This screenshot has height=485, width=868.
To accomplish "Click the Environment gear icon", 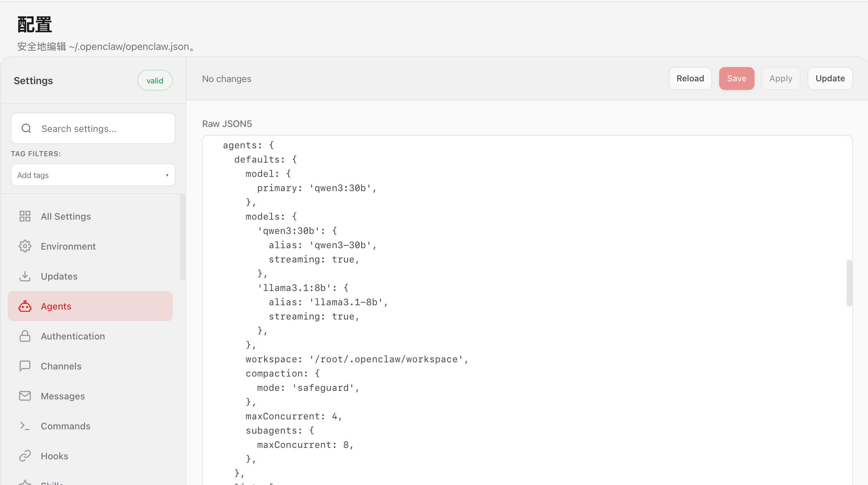I will tap(25, 246).
